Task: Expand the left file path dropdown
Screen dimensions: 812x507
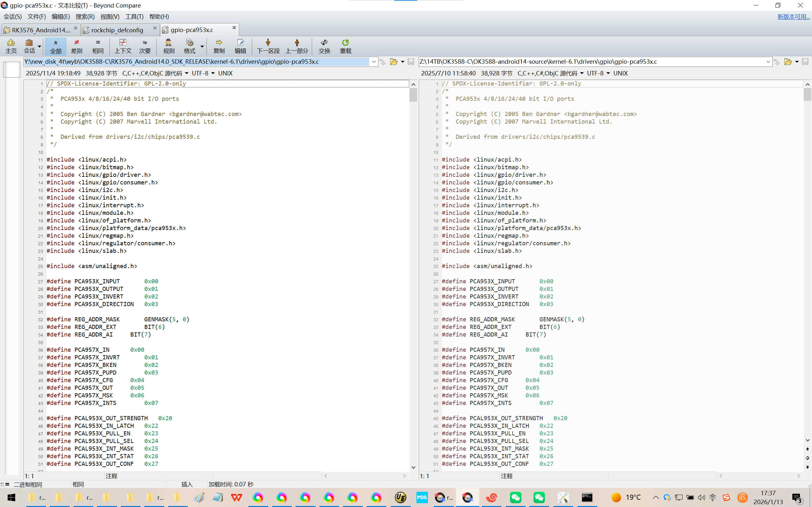Action: [x=374, y=62]
